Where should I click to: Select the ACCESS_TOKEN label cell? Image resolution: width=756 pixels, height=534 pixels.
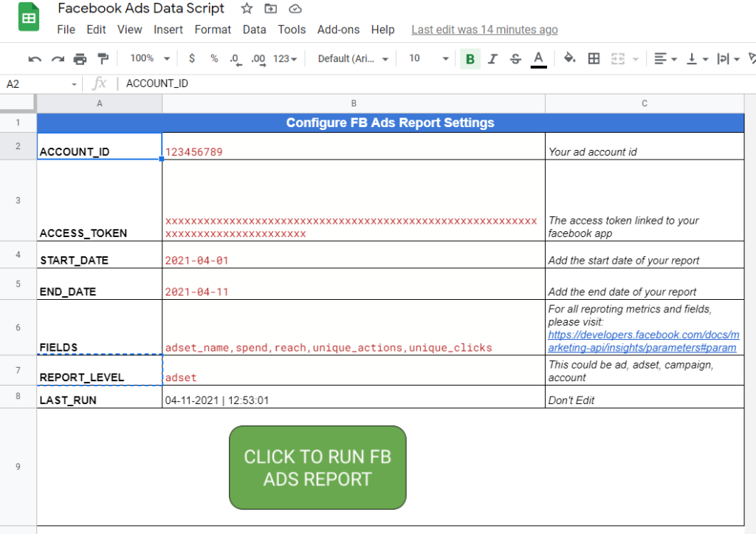(x=100, y=200)
